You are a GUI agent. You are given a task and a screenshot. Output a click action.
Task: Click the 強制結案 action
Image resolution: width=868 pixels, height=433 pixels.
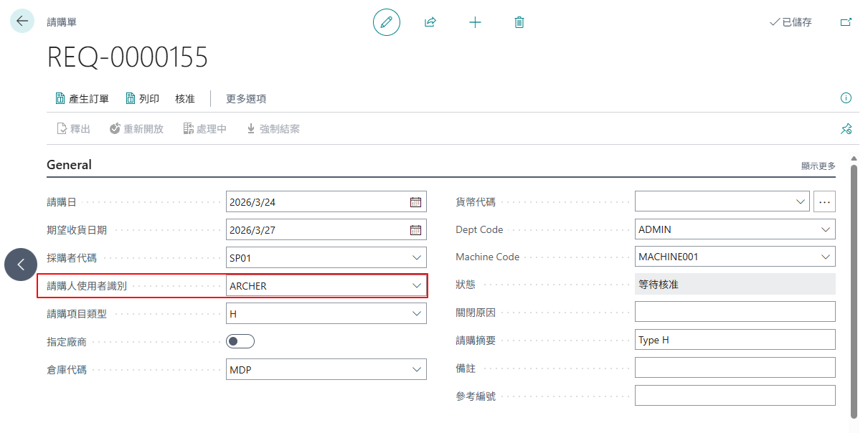click(x=273, y=129)
